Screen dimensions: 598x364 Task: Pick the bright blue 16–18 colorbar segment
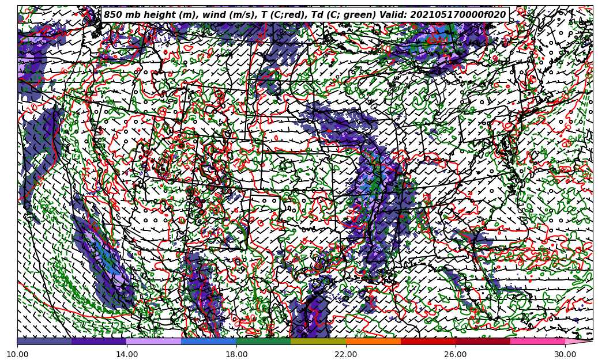coord(209,341)
